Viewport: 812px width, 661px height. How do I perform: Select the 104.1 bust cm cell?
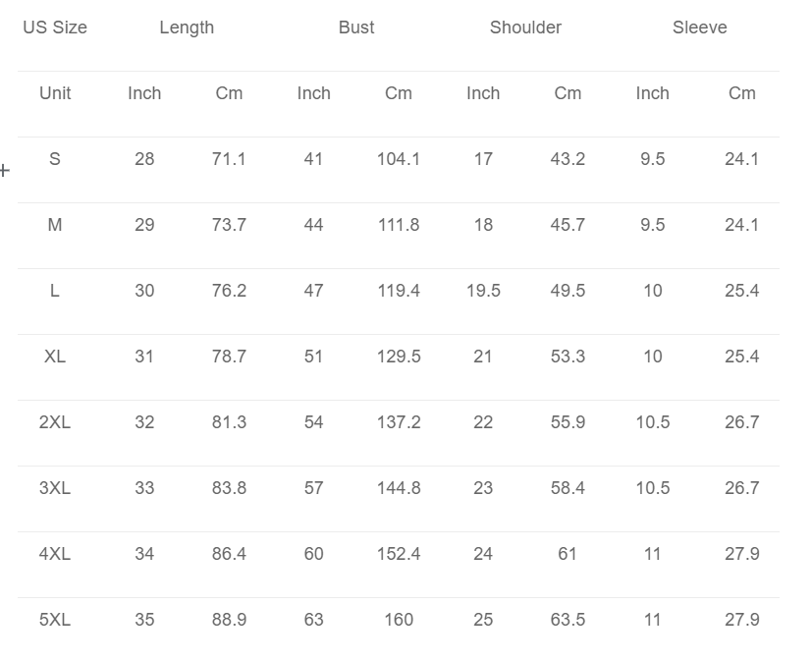[x=399, y=159]
